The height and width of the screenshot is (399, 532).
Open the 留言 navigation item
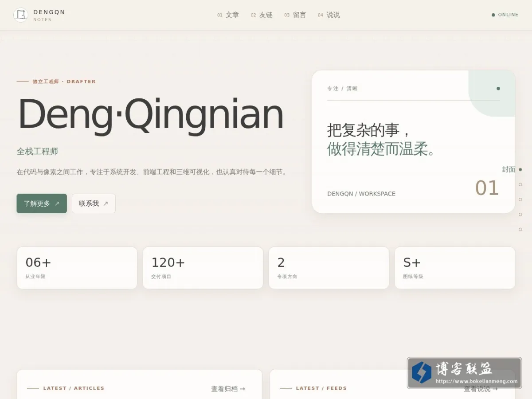click(295, 15)
